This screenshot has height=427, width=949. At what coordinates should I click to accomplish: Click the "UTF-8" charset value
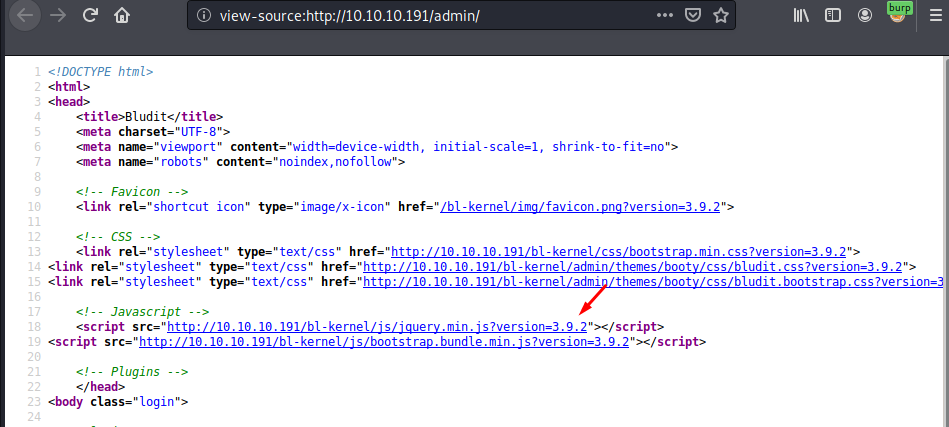200,132
